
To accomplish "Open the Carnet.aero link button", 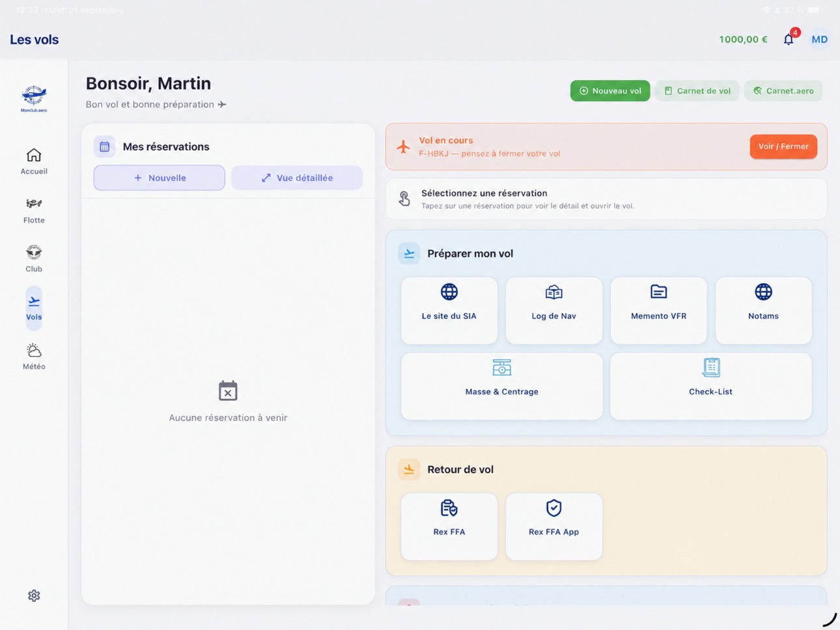I will pyautogui.click(x=783, y=90).
